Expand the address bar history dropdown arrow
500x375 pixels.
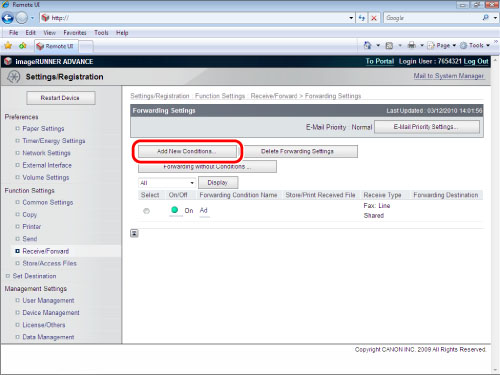click(x=351, y=18)
